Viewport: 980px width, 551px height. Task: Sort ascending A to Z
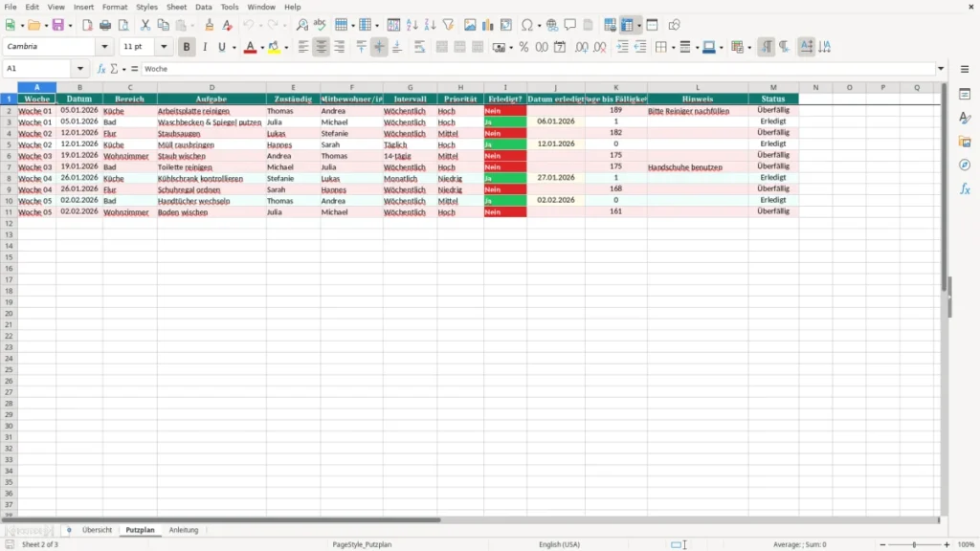click(x=412, y=25)
